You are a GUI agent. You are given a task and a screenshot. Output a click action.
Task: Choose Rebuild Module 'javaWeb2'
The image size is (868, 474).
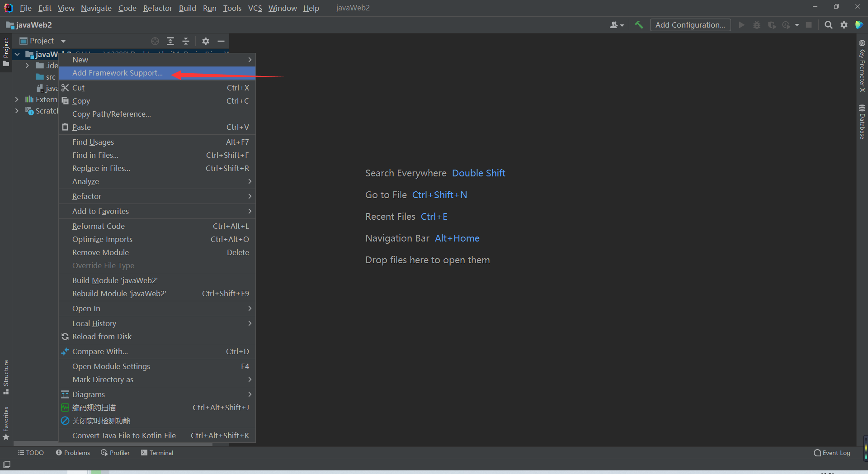click(157, 294)
